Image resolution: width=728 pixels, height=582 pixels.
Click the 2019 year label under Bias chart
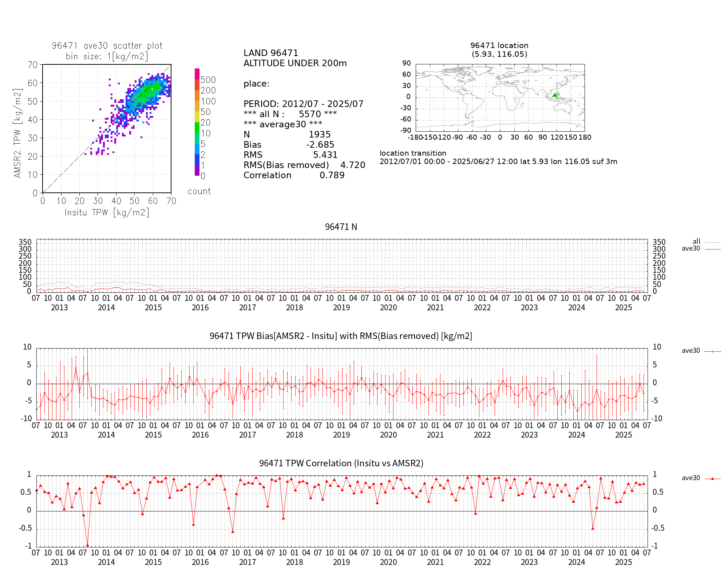point(341,435)
